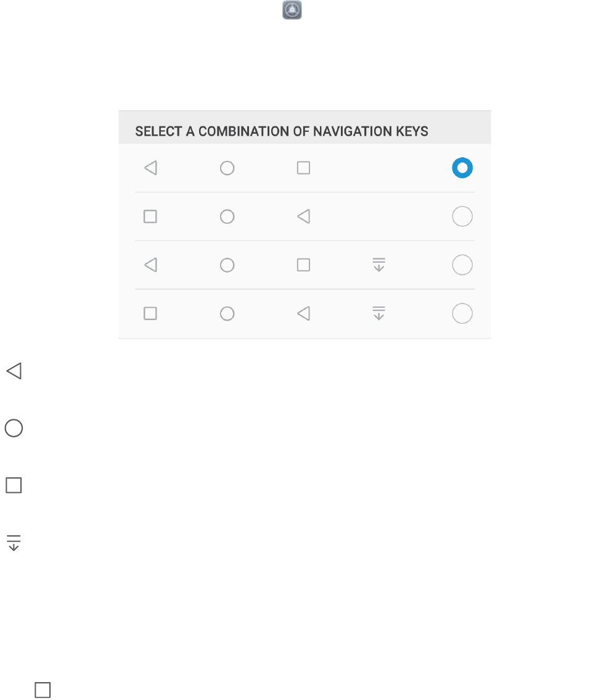This screenshot has height=700, width=601.
Task: Click the Recent key icon in legend
Action: click(14, 485)
